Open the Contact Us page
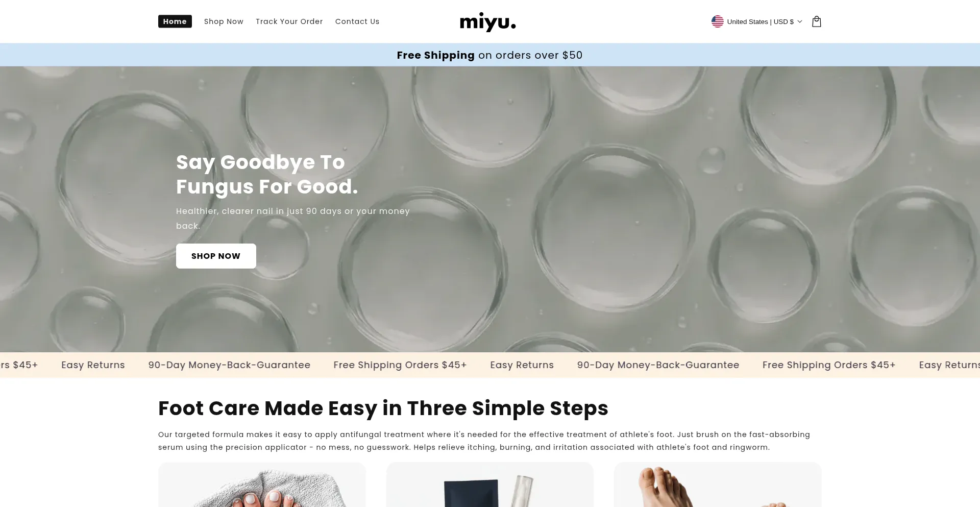The image size is (980, 507). 357,21
